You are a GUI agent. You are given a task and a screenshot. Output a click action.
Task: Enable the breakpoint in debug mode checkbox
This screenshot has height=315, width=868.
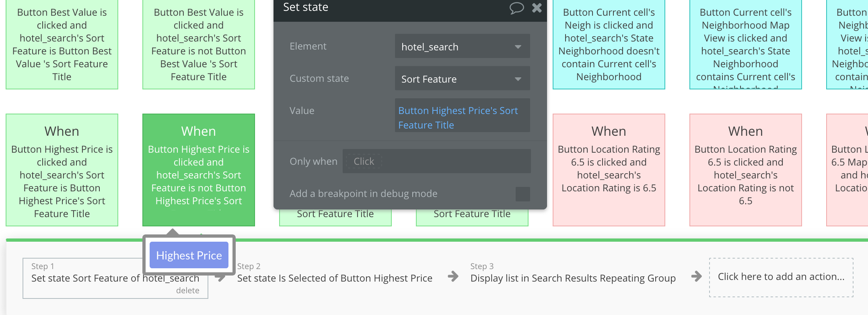522,194
